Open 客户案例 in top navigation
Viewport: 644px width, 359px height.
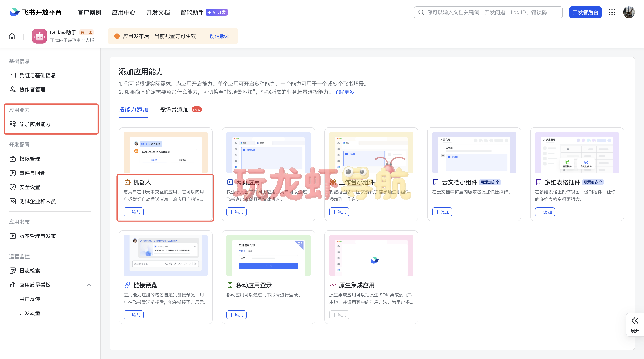pyautogui.click(x=89, y=12)
